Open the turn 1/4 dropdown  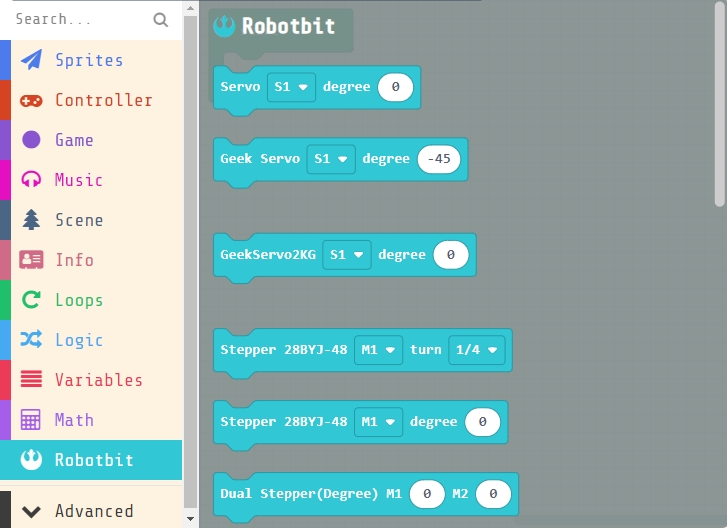[477, 351]
